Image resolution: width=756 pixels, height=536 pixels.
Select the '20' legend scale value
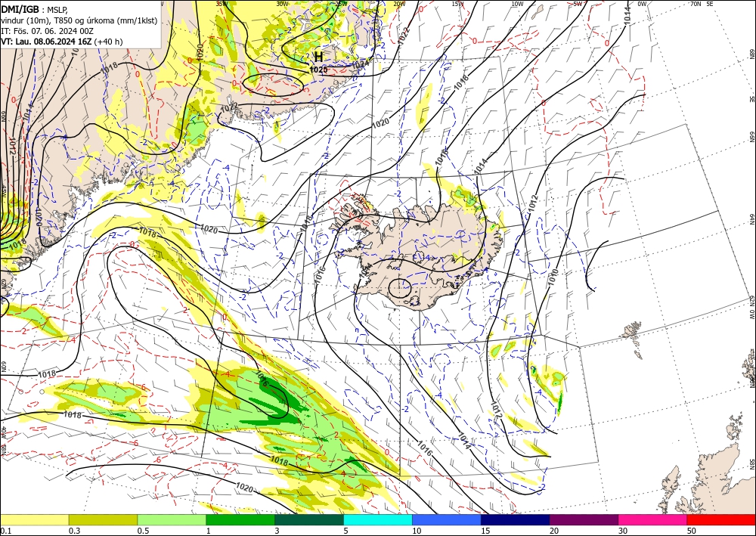554,531
